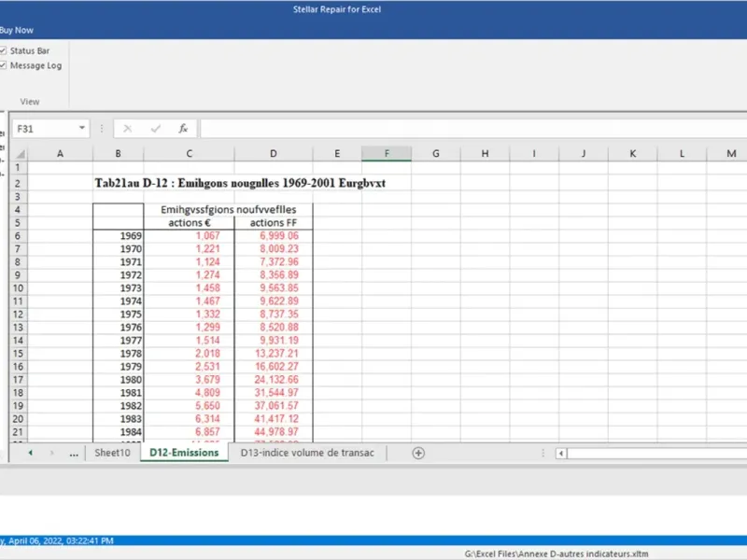Click the year cell 1984
The width and height of the screenshot is (747, 560).
[x=119, y=432]
